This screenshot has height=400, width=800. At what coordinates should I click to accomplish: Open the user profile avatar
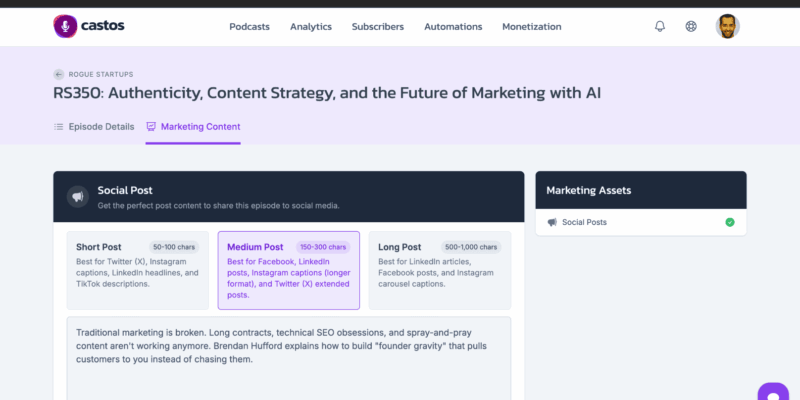click(x=728, y=27)
